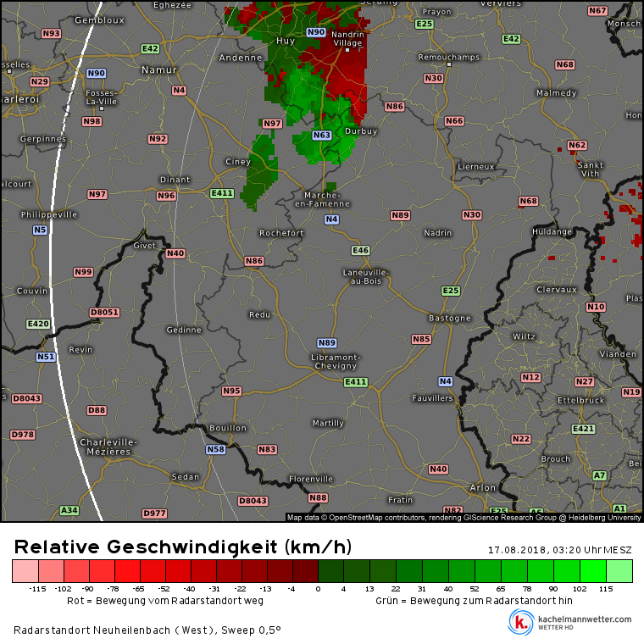Screen dimensions: 644x644
Task: Select the Marche-en-Famenne label
Action: [x=322, y=199]
